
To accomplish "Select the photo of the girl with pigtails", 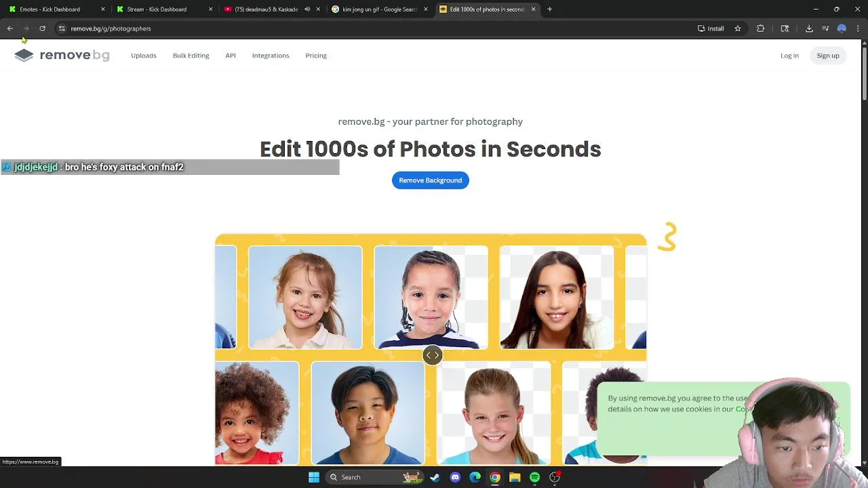I will click(x=305, y=298).
